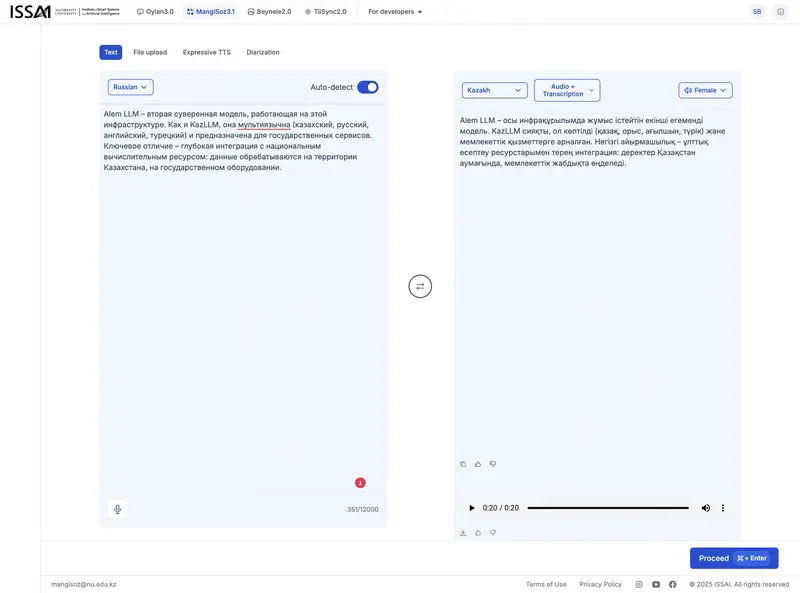Open the audio player options menu
The image size is (800, 593).
click(x=722, y=507)
